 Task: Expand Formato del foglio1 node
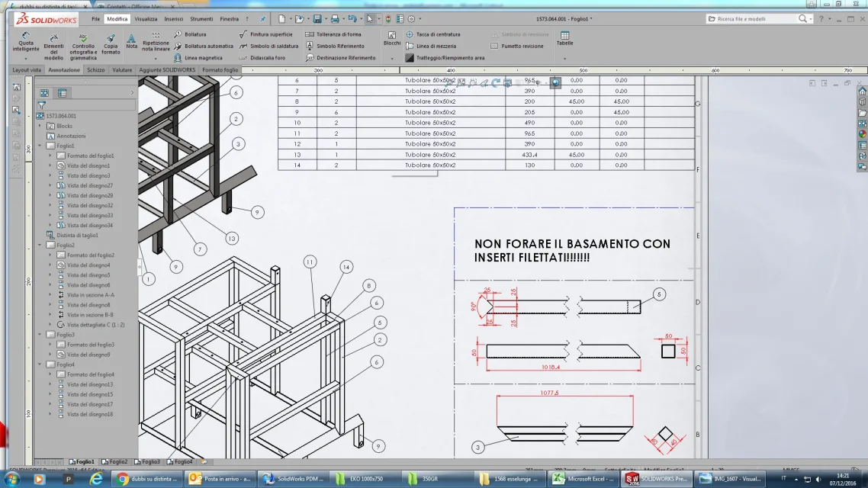point(50,156)
